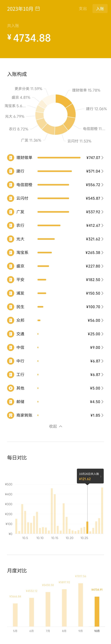Open 农行 entry's right chevron

102,225
